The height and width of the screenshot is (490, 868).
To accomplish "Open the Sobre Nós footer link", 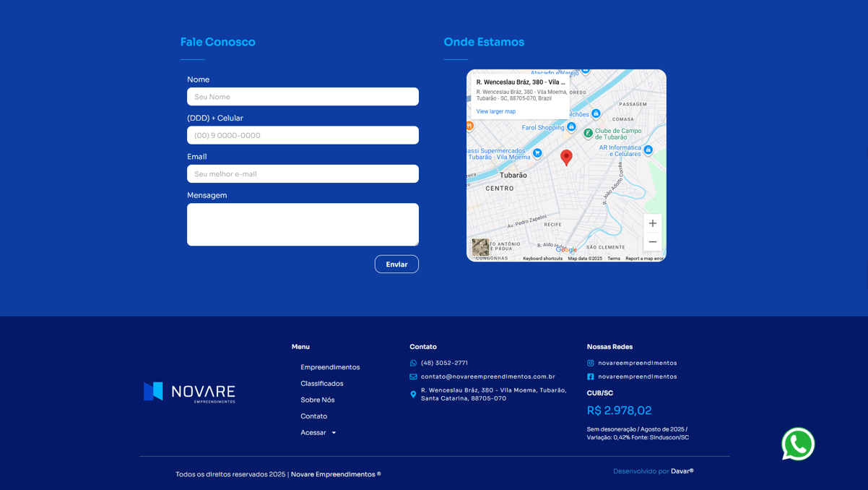I will 318,400.
